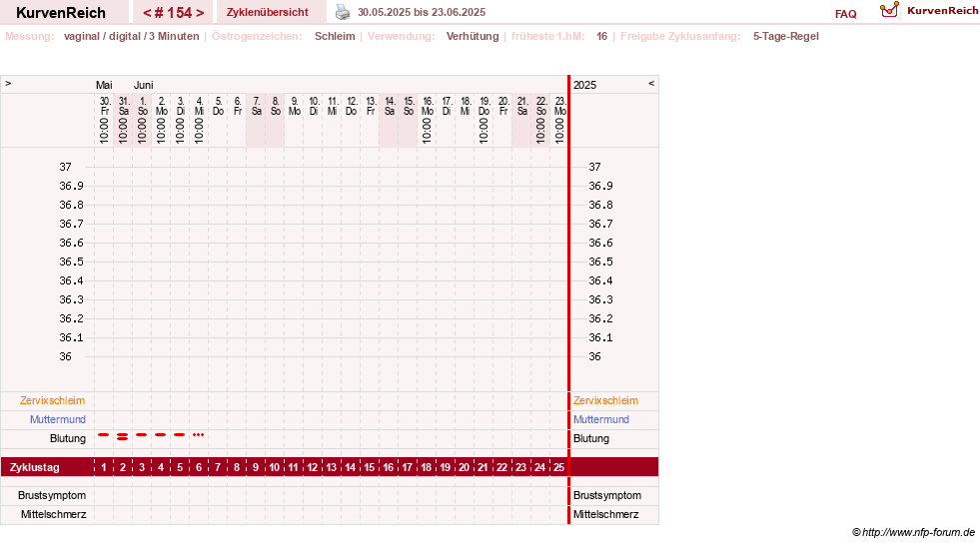Click the collapse arrow next to 2025

651,84
